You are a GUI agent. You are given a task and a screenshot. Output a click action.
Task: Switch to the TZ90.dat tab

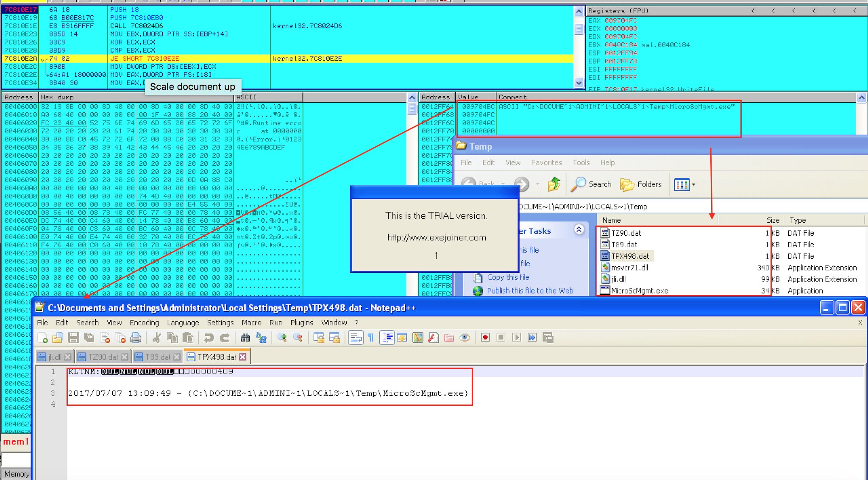tap(103, 357)
